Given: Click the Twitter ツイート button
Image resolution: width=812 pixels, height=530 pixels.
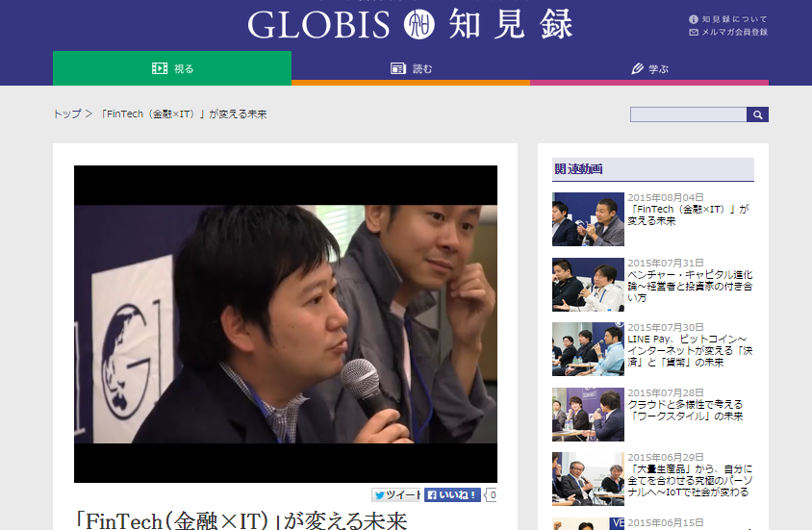Looking at the screenshot, I should coord(396,494).
